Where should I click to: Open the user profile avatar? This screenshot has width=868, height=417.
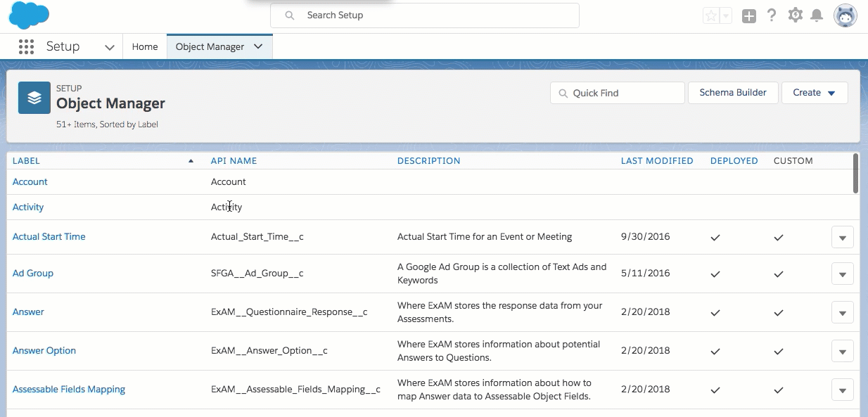[845, 15]
